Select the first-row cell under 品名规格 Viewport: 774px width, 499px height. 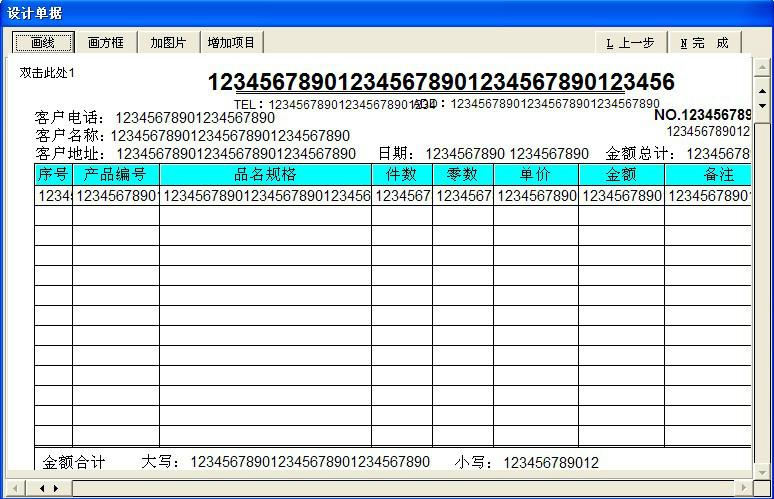(x=266, y=196)
